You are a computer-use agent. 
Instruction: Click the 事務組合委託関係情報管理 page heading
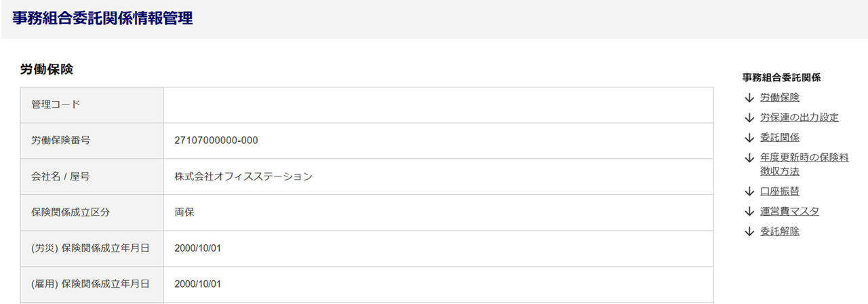102,19
